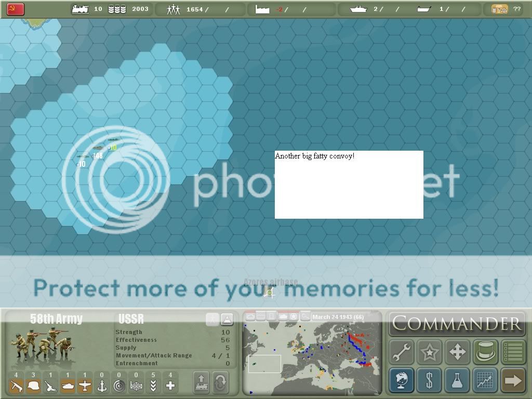
Task: Open the globe strategic map button
Action: point(402,380)
